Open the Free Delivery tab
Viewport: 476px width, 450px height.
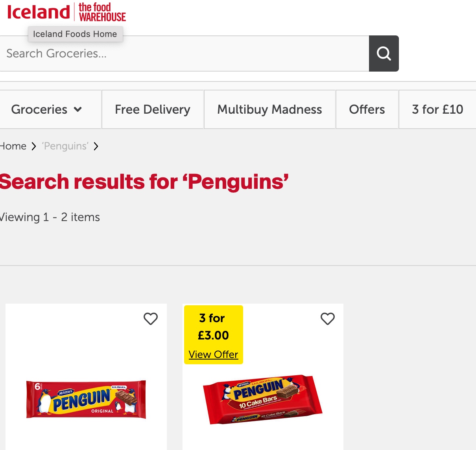click(153, 109)
